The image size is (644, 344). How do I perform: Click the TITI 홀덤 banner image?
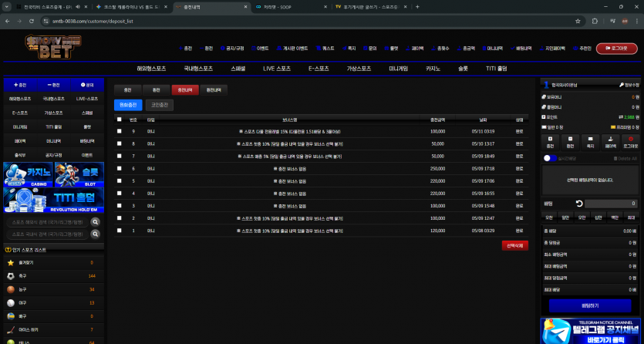coord(53,201)
